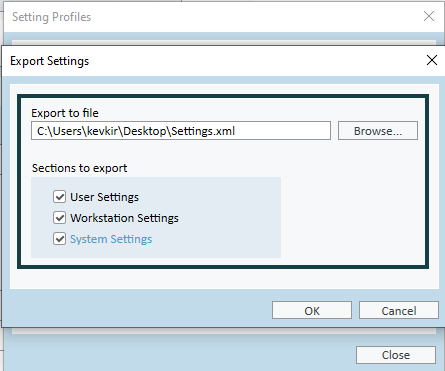This screenshot has width=445, height=371.
Task: Click the System Settings label text
Action: coord(111,239)
